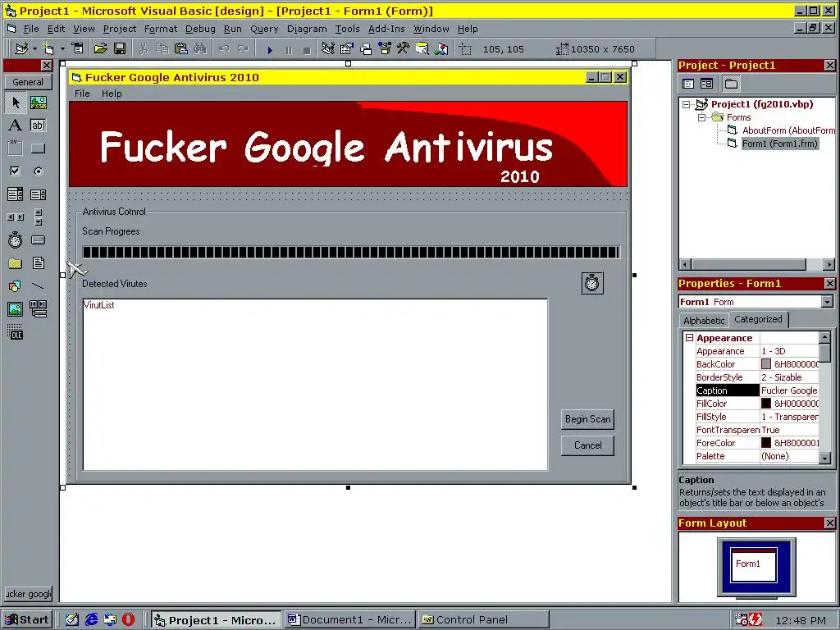The height and width of the screenshot is (630, 840).
Task: Select the Timer control placed on the form
Action: (592, 283)
